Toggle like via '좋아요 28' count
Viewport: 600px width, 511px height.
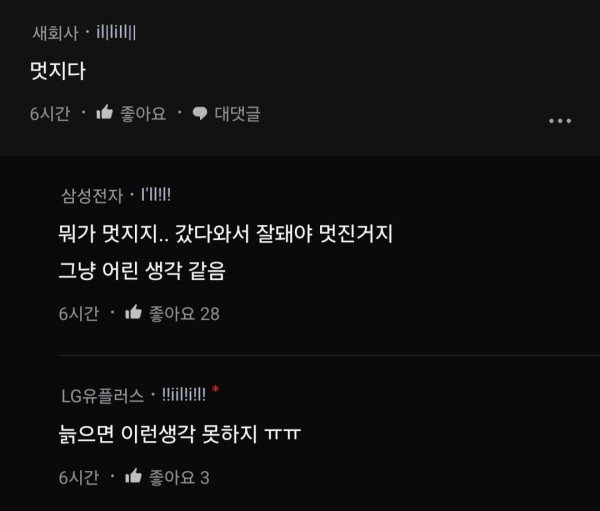[184, 313]
